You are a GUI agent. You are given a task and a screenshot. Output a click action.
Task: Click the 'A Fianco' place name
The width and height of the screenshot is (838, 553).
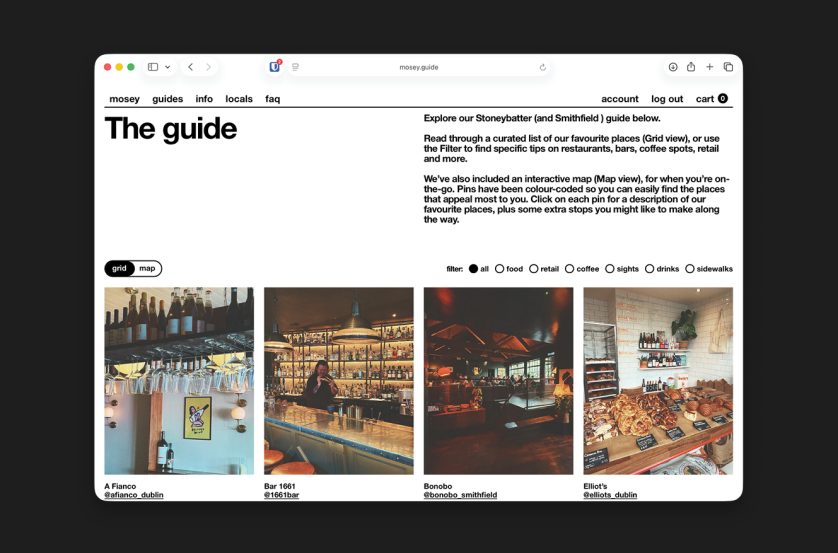click(120, 486)
